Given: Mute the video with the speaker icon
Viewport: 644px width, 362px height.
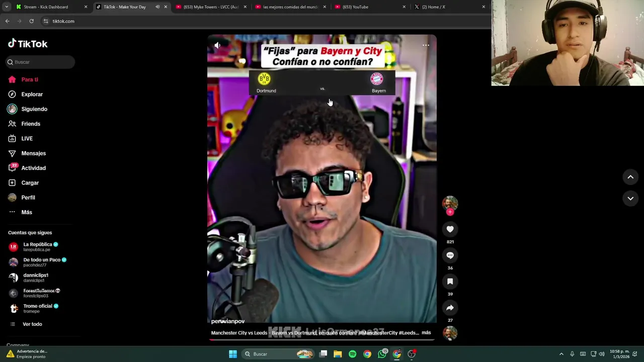Looking at the screenshot, I should (217, 45).
